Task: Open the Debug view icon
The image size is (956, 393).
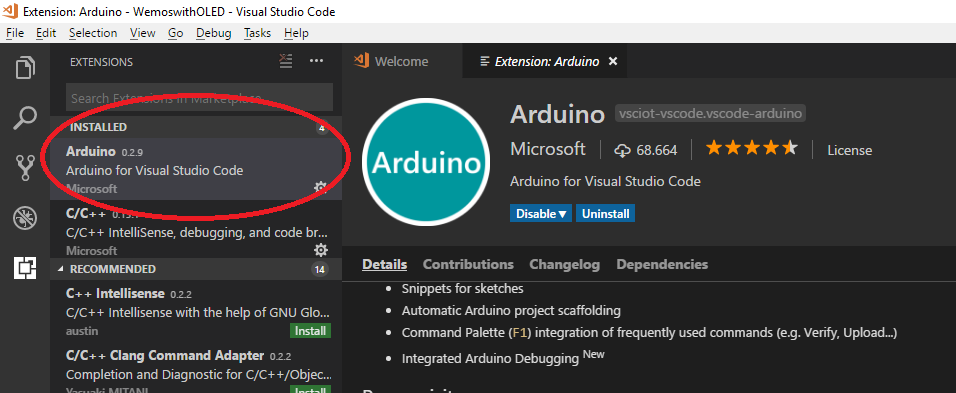Action: click(x=25, y=218)
